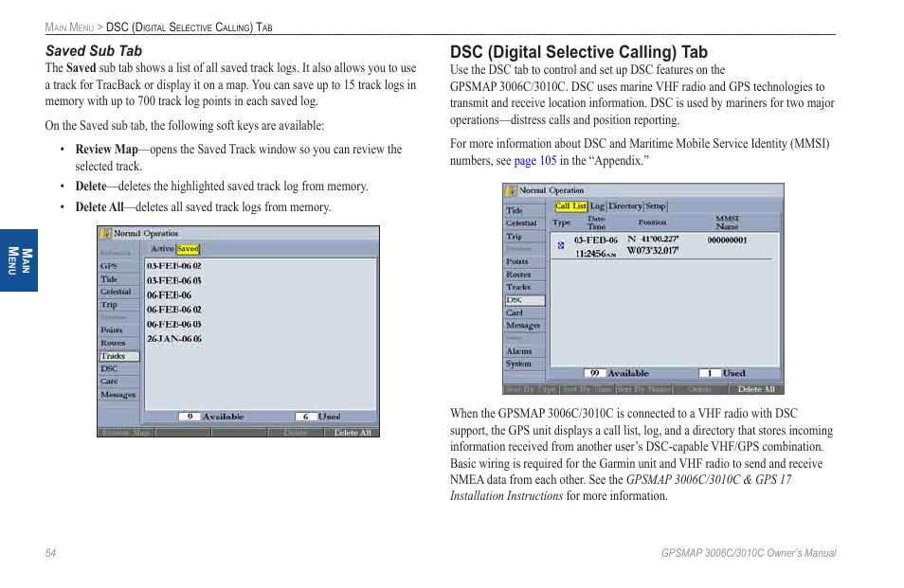Click the Main Menu breadcrumb in header
Viewport: 904px width, 588px height.
click(x=69, y=27)
